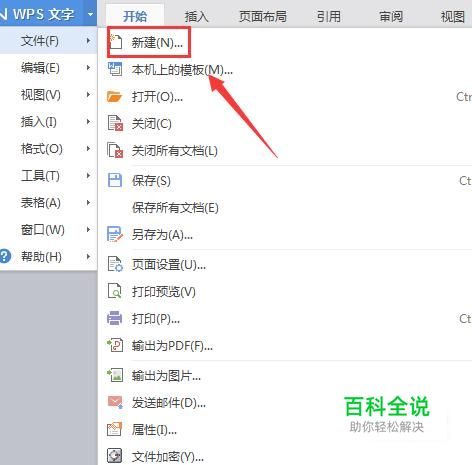Open the 帮助(H) menu entry
This screenshot has height=465, width=472.
tap(48, 256)
